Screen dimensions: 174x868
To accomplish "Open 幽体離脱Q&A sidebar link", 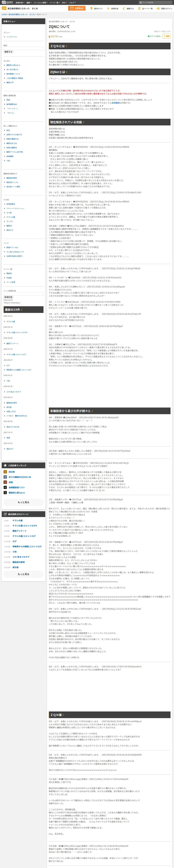I will click(x=11, y=104).
